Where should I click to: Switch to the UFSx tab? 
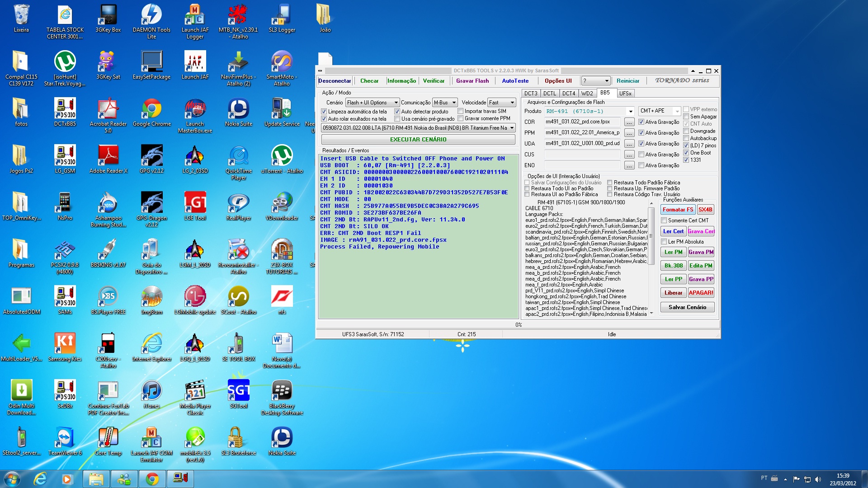tap(625, 94)
